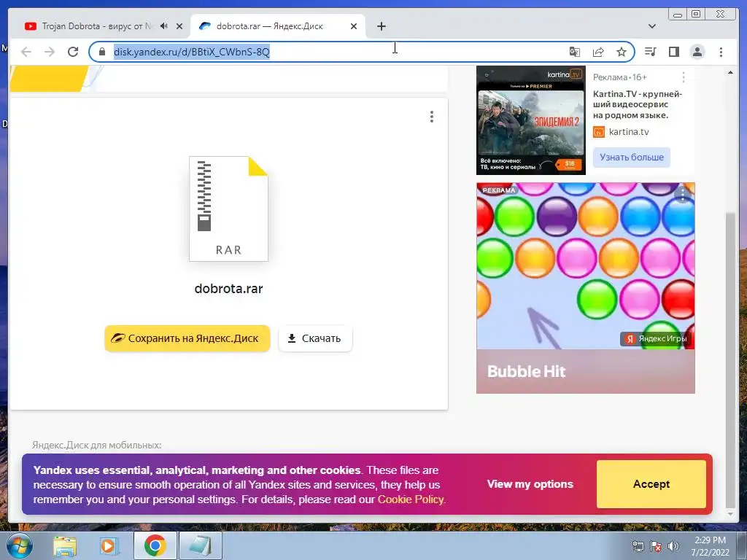This screenshot has width=747, height=560.
Task: Open the Bubble Hit ad options dots
Action: coord(683,194)
